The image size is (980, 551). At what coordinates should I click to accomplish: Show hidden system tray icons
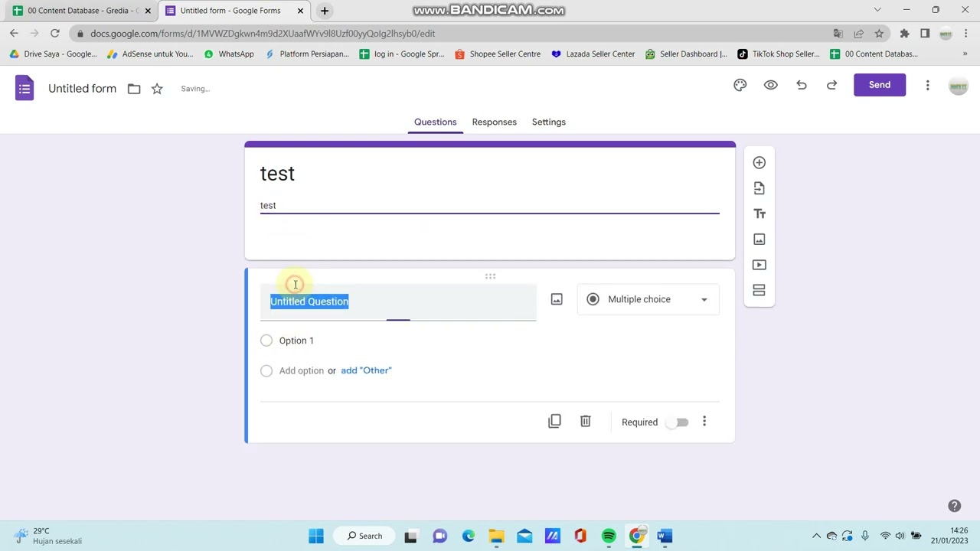point(816,536)
